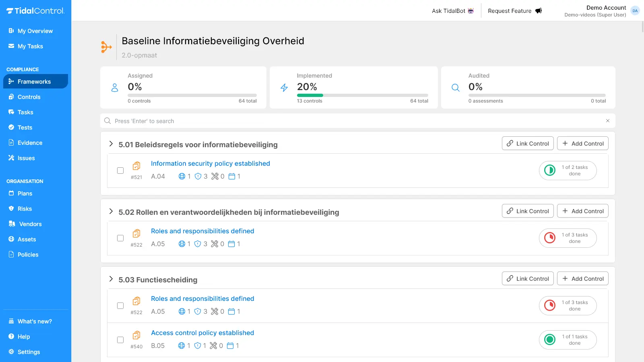Viewport: 644px width, 362px height.
Task: Click the TidalControl logo in the sidebar
Action: tap(35, 11)
